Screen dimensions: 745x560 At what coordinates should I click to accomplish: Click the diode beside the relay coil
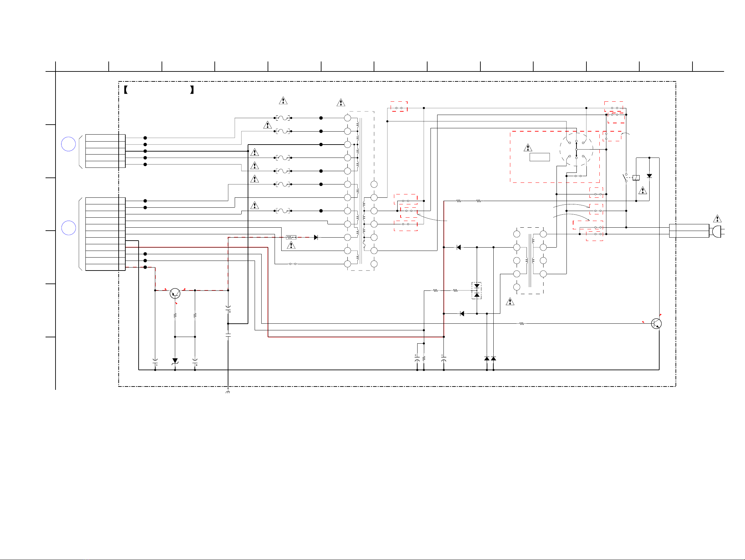(x=649, y=176)
